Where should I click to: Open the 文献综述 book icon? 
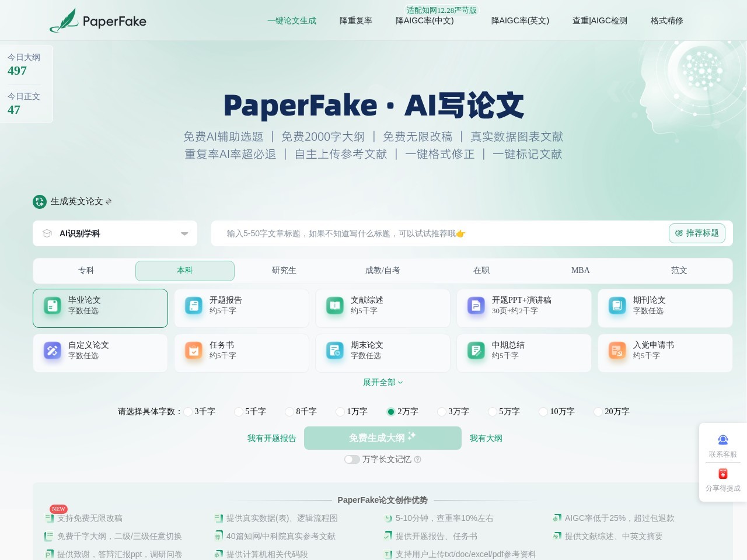coord(335,305)
